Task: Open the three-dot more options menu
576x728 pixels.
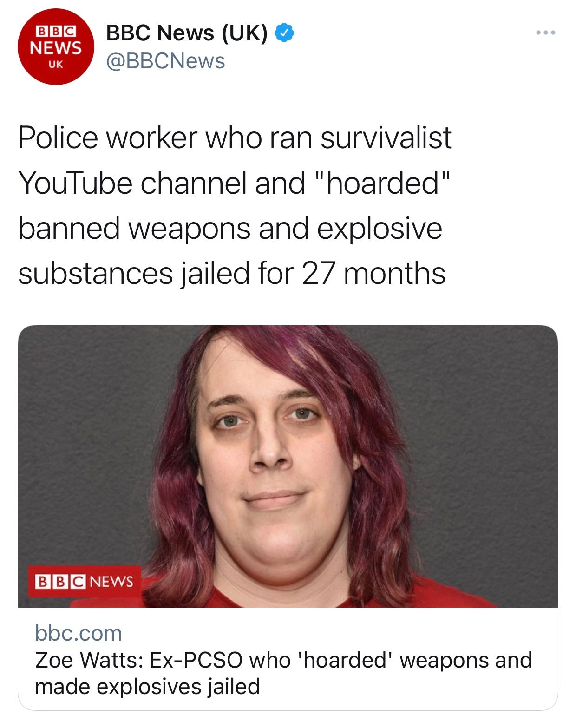Action: 545,33
